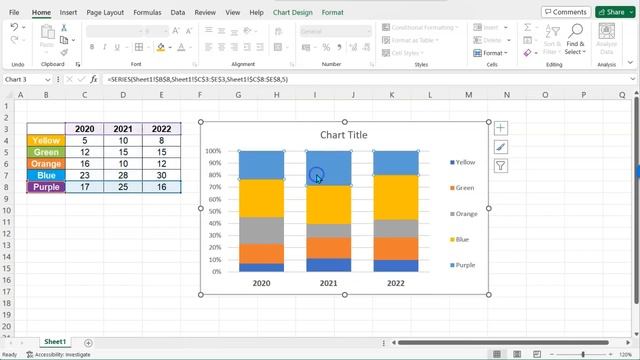Click the Merge and Center icon
640x360 pixels.
(x=278, y=47)
